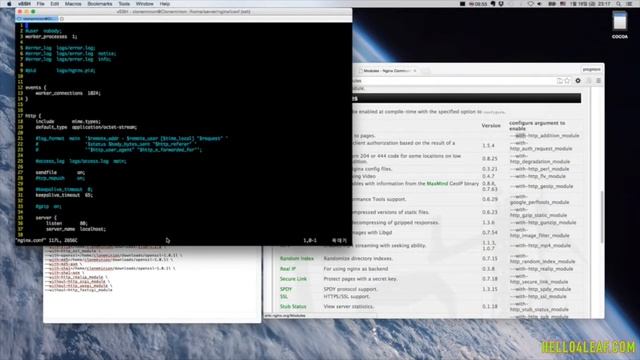Click 'configure argument to enable' column header
Screen dimensions: 640x360
point(537,125)
